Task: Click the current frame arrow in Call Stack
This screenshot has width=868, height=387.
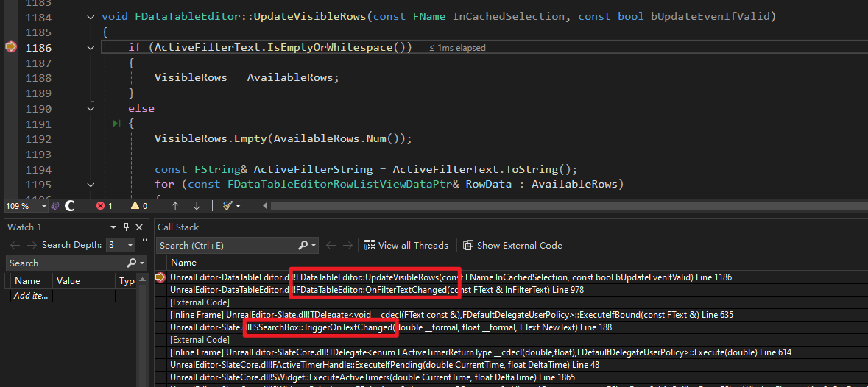Action: point(160,277)
